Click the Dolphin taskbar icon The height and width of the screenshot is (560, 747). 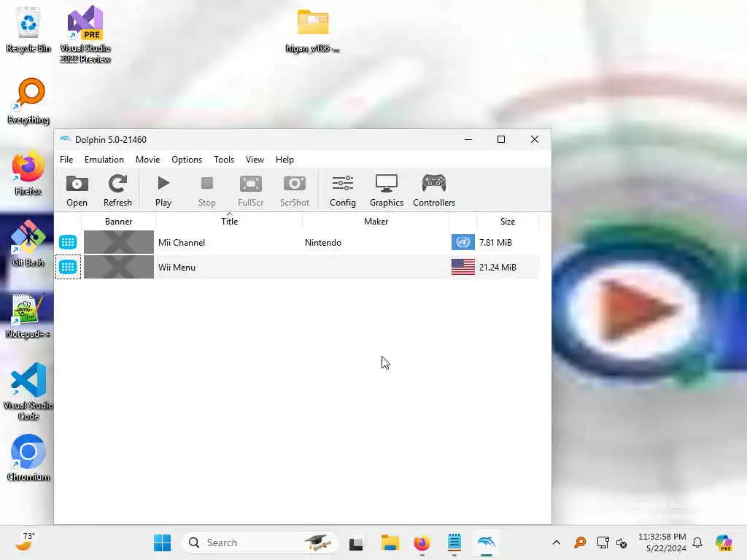coord(486,542)
